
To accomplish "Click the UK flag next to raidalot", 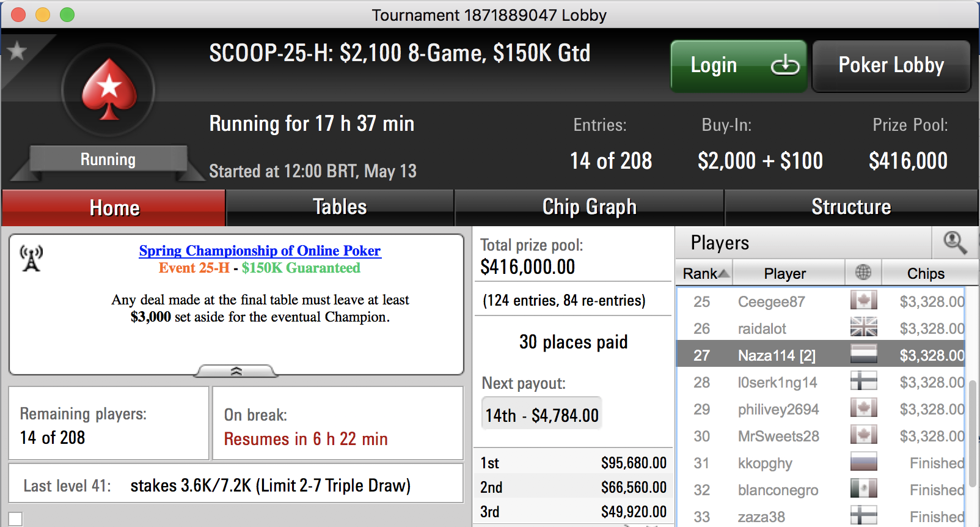I will [864, 328].
